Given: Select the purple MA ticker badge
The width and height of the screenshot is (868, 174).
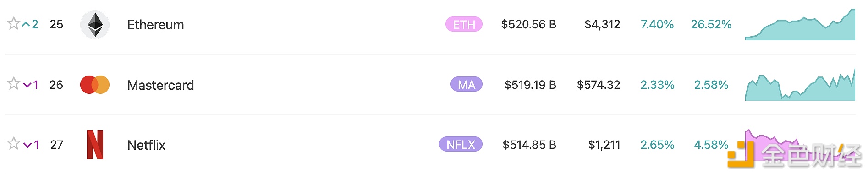Looking at the screenshot, I should 467,84.
